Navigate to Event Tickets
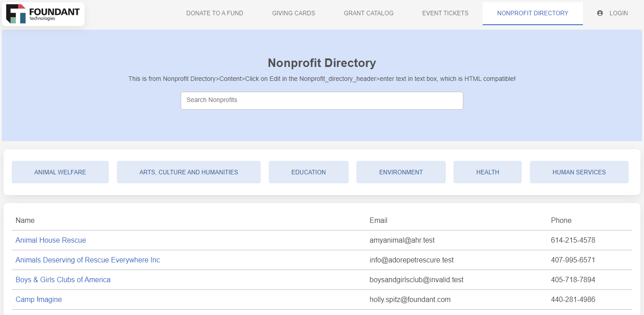644x315 pixels. 445,13
